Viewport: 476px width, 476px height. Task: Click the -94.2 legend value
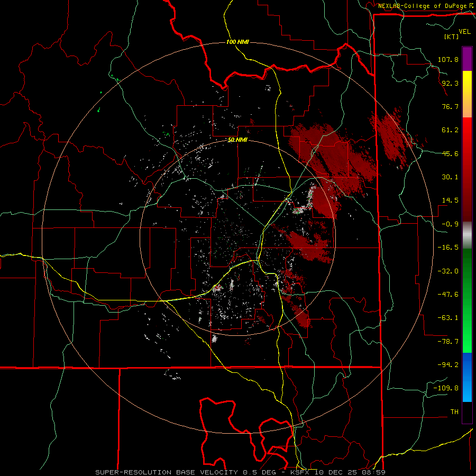pos(448,365)
